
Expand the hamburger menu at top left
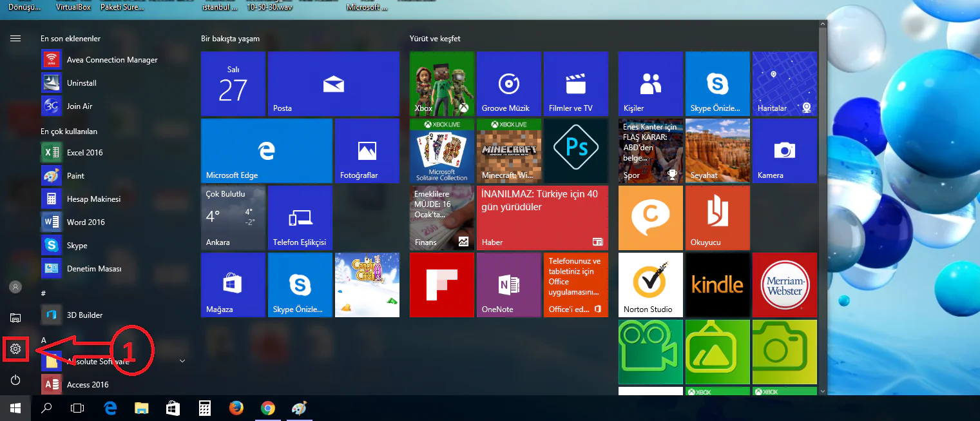tap(15, 39)
